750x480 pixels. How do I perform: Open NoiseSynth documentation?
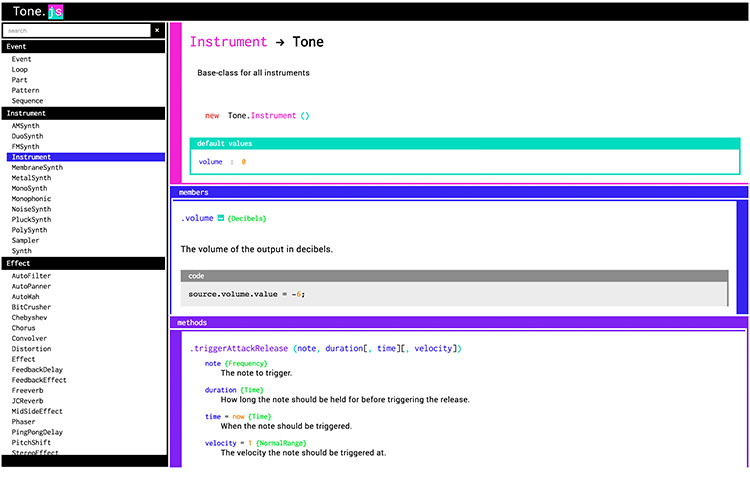(31, 209)
